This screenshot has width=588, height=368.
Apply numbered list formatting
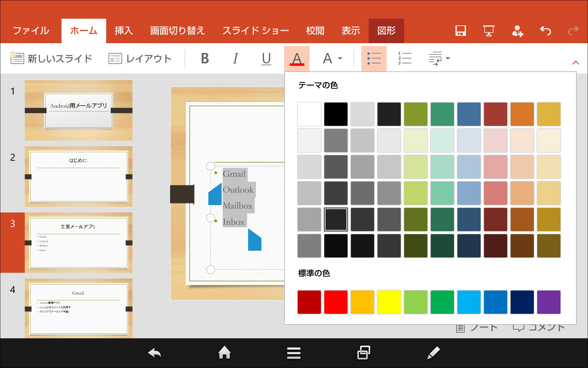point(405,58)
